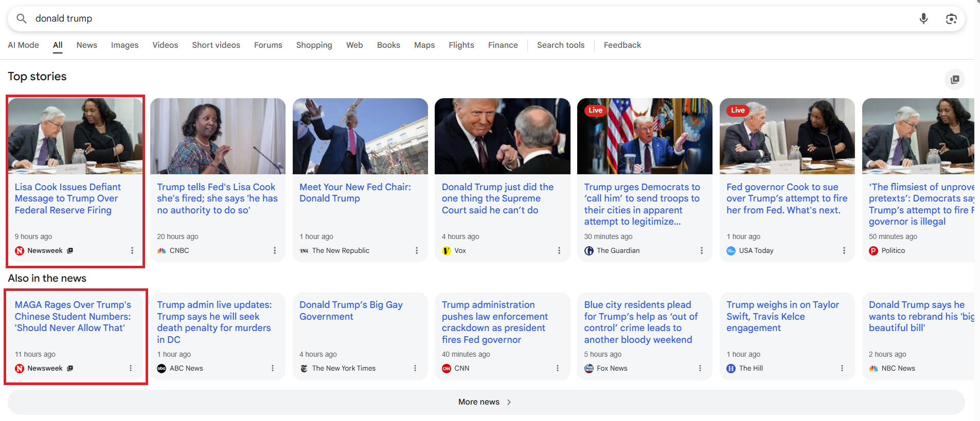Open the Flights tab
The image size is (980, 421).
point(461,45)
